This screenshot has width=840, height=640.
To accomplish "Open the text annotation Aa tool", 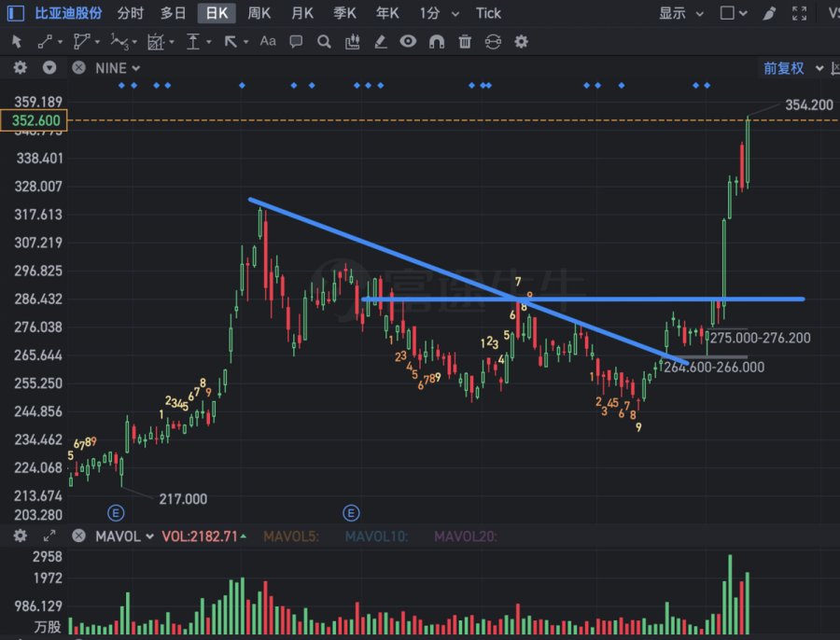I will point(268,41).
